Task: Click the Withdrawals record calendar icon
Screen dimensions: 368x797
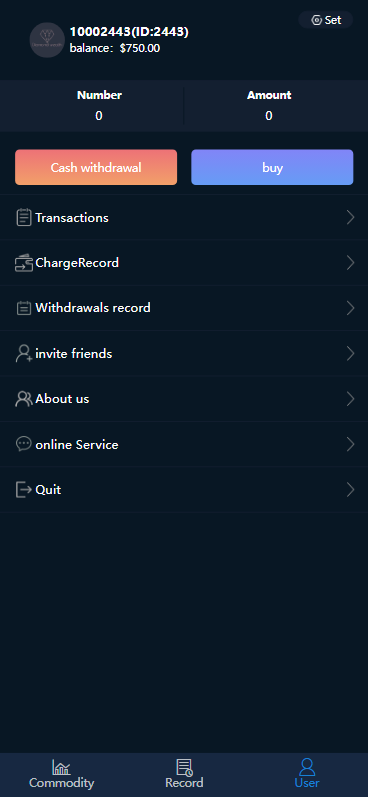Action: coord(23,308)
